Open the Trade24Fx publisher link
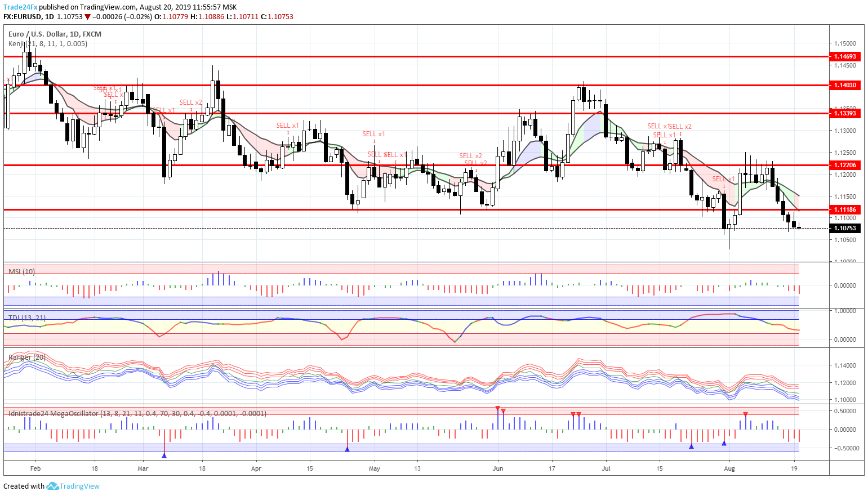This screenshot has width=868, height=496. point(20,7)
